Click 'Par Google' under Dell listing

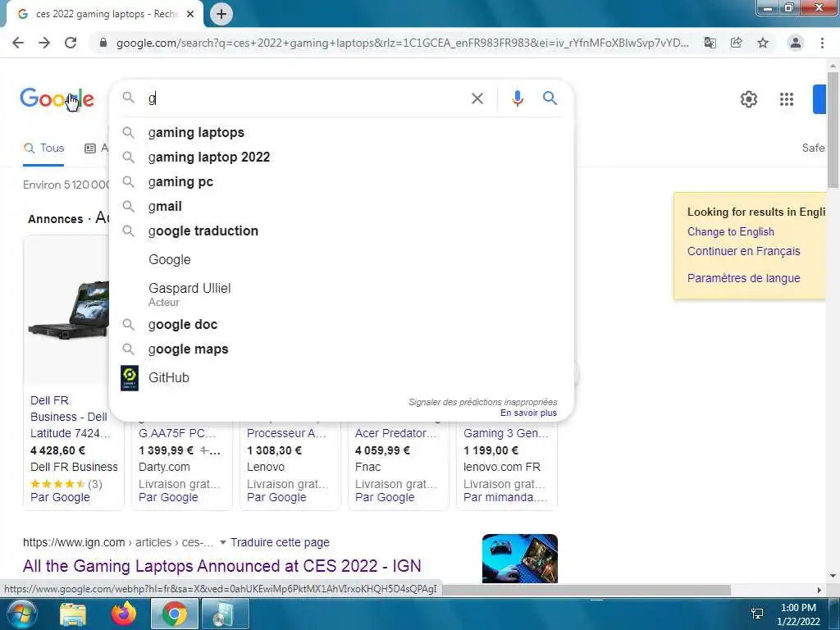(x=60, y=498)
